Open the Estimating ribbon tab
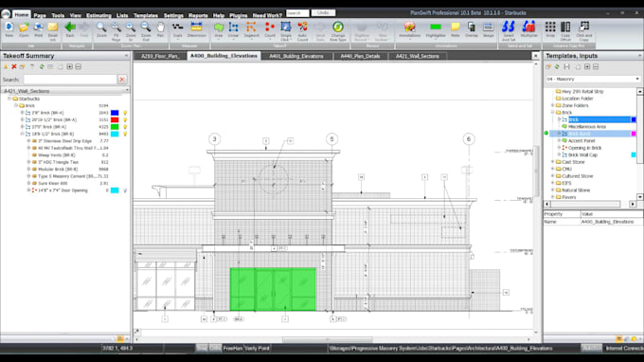 98,15
